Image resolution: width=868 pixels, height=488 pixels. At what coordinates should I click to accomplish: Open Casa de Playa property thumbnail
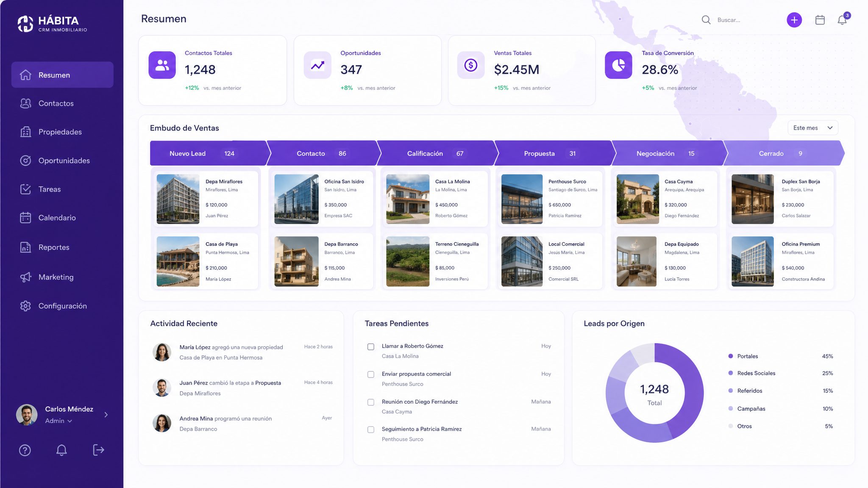pos(178,261)
